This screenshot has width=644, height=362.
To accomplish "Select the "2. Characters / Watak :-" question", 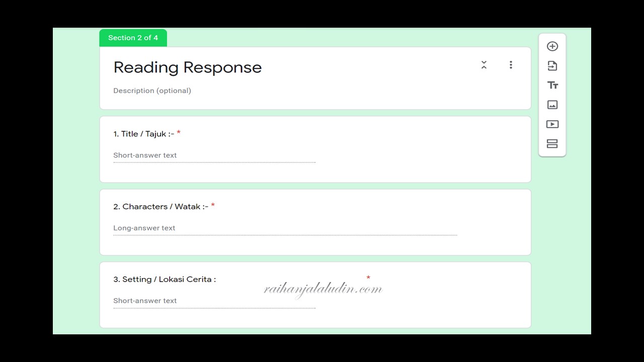I will (161, 207).
